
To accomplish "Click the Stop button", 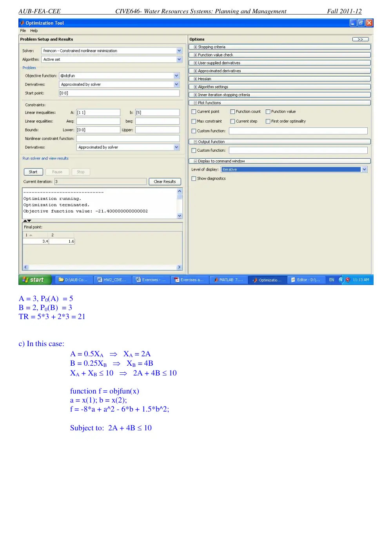I will coord(81,172).
